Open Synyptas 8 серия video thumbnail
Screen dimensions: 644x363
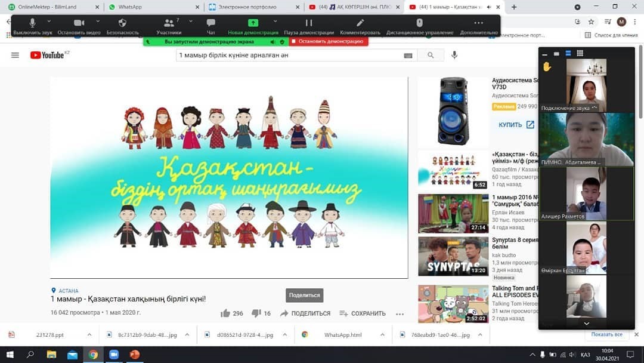coord(453,256)
